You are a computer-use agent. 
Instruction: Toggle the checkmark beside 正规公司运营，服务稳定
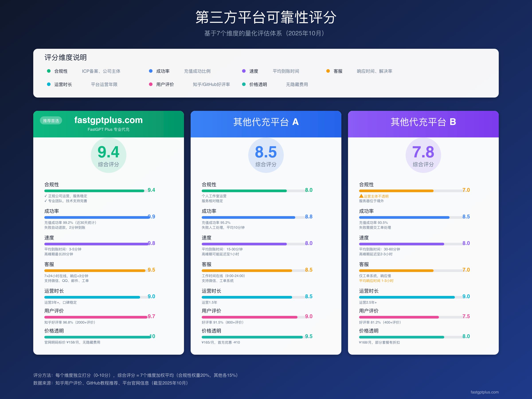[46, 196]
